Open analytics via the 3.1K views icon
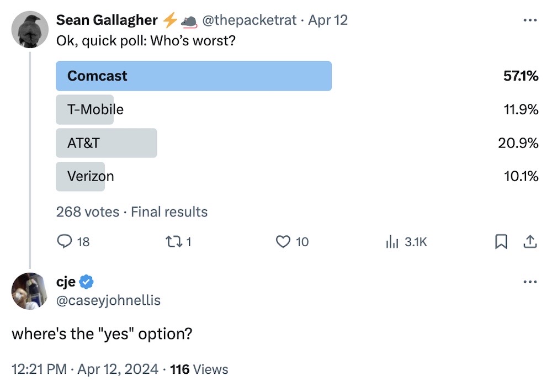Screen dimensions: 552x392 392,242
